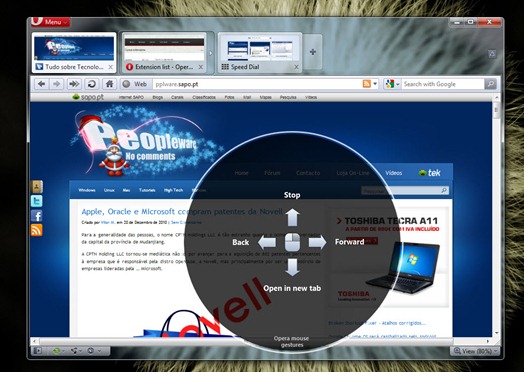
Task: Open the Tutoriais category in blue menu
Action: click(147, 190)
